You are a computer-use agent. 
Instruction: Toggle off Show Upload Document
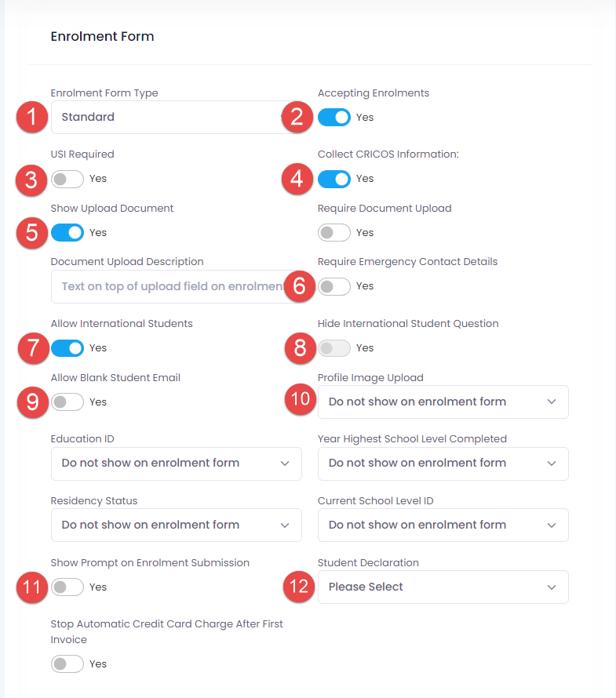67,233
